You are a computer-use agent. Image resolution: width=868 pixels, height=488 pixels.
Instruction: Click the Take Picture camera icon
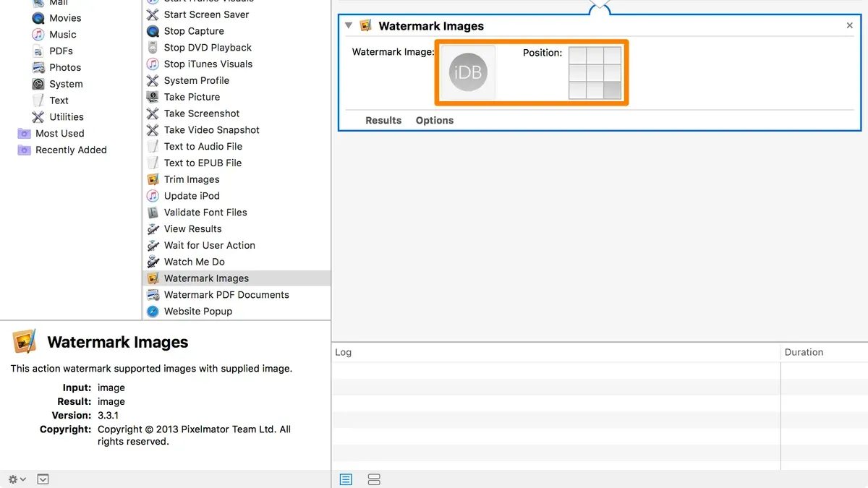153,97
